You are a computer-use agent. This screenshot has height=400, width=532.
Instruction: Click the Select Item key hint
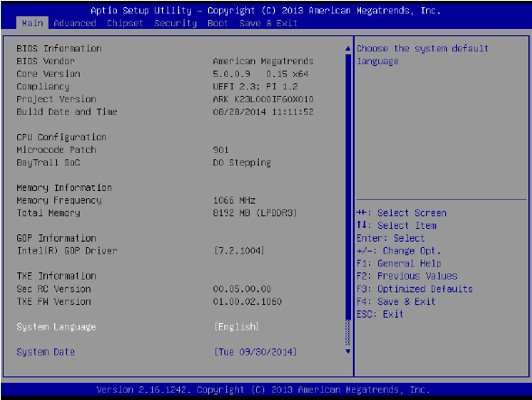pyautogui.click(x=396, y=225)
